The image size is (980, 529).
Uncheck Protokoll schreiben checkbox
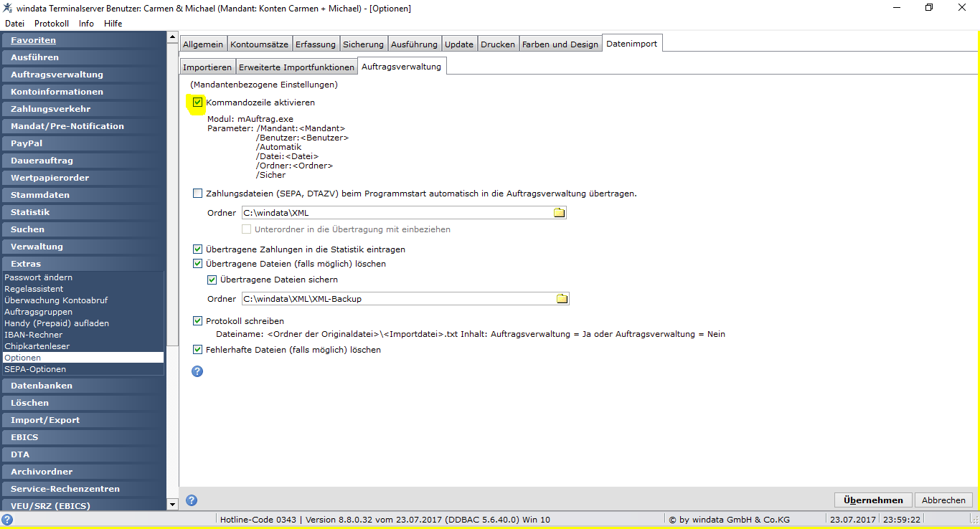[x=197, y=321]
